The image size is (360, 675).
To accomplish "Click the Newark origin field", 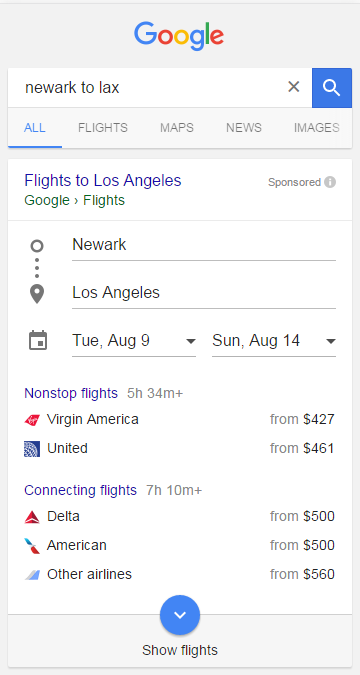I will click(x=204, y=245).
